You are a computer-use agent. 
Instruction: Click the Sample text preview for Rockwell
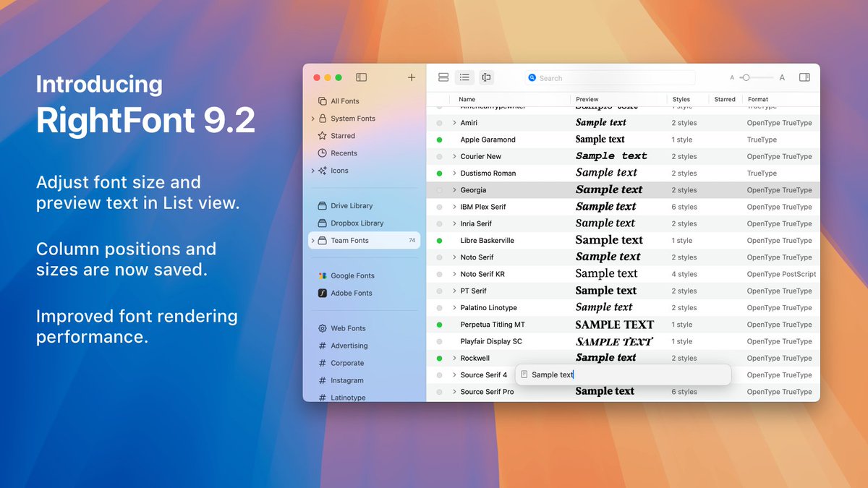point(606,358)
